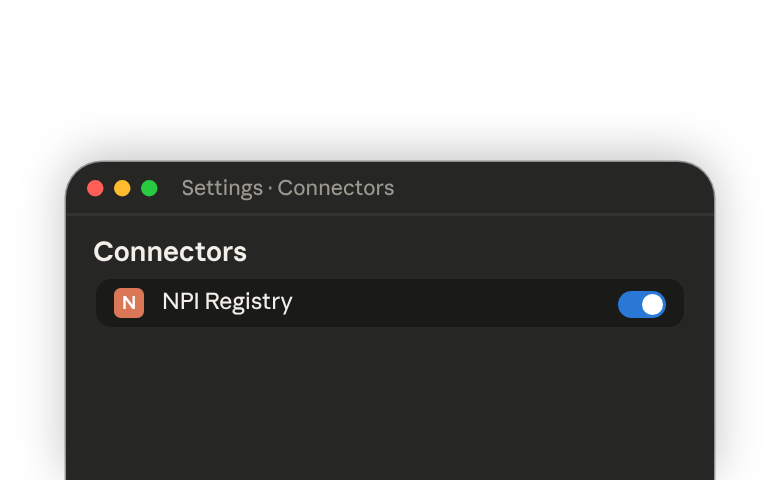Click the orange N connector icon
This screenshot has width=780, height=480.
pyautogui.click(x=129, y=302)
